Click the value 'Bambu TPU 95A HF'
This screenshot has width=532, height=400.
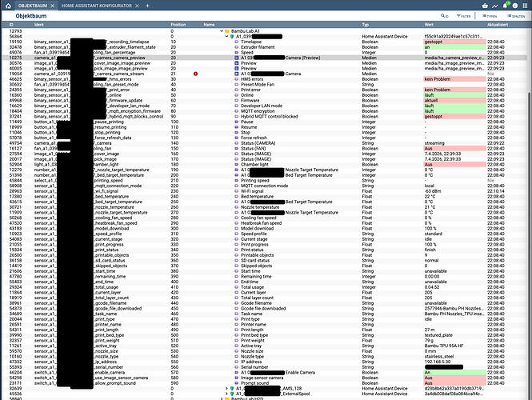[x=444, y=346]
